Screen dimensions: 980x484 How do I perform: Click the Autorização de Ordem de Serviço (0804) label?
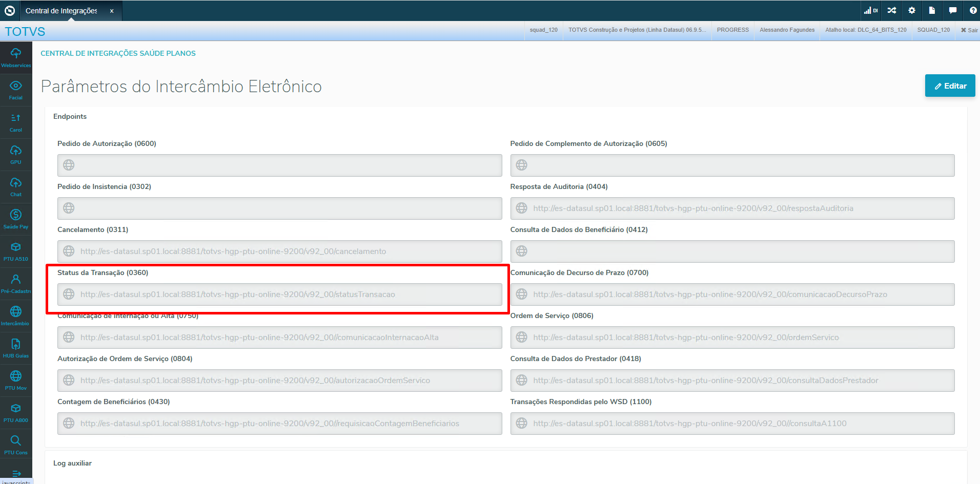(x=125, y=359)
